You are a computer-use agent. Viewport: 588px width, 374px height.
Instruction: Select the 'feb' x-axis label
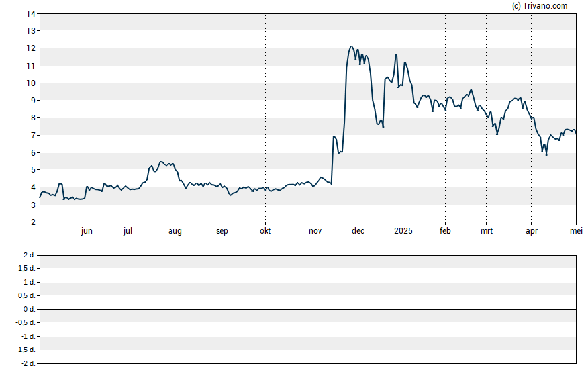[x=445, y=231]
